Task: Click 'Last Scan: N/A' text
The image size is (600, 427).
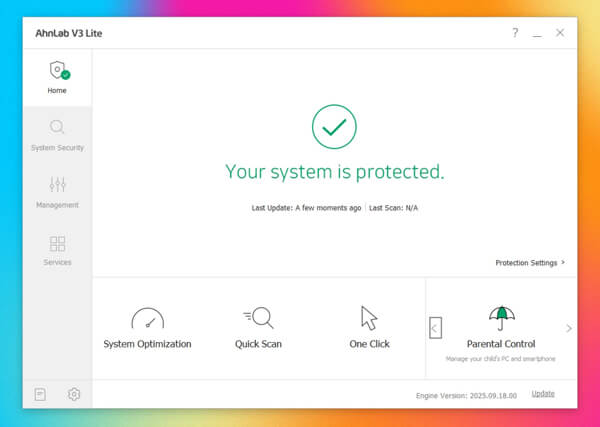Action: [393, 208]
